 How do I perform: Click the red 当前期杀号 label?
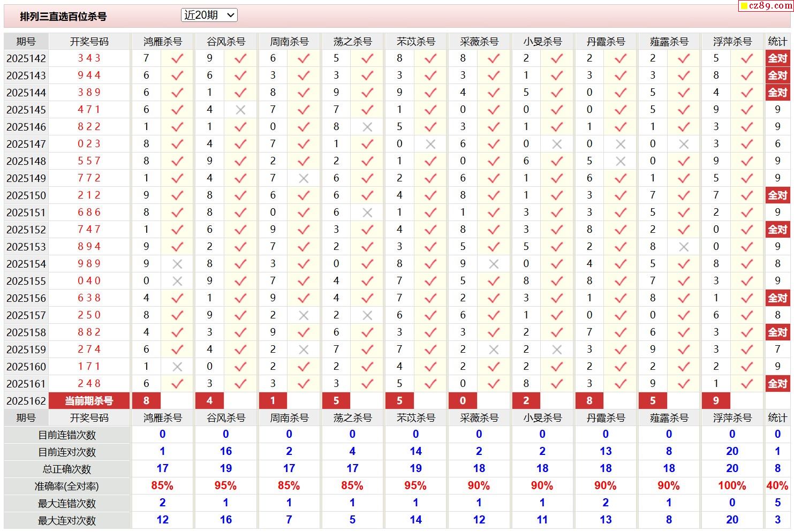(x=89, y=401)
